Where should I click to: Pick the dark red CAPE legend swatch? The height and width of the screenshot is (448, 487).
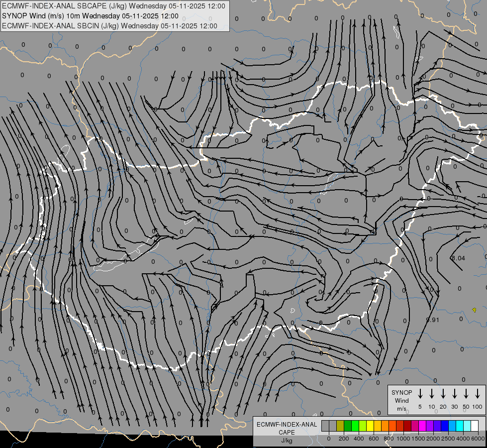tap(407, 426)
